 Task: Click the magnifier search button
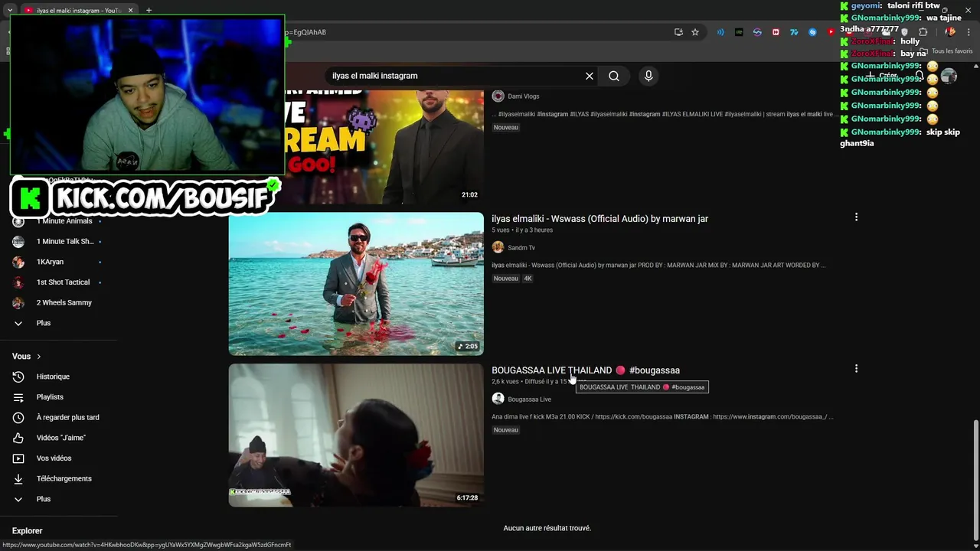point(614,76)
